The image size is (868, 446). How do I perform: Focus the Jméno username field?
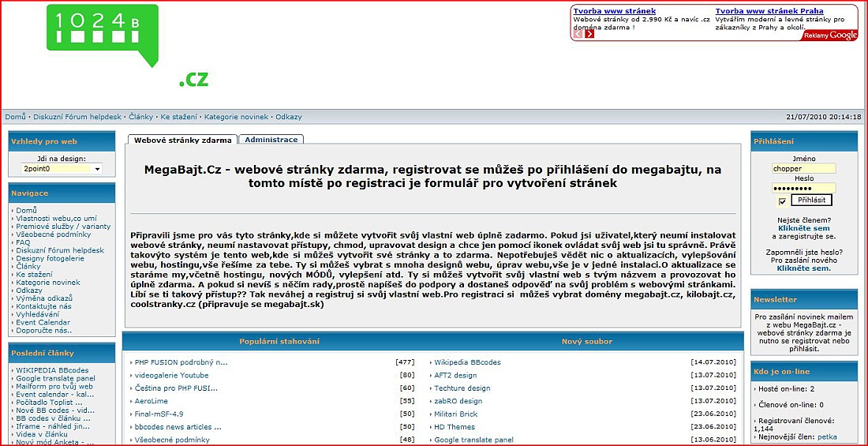[x=804, y=168]
